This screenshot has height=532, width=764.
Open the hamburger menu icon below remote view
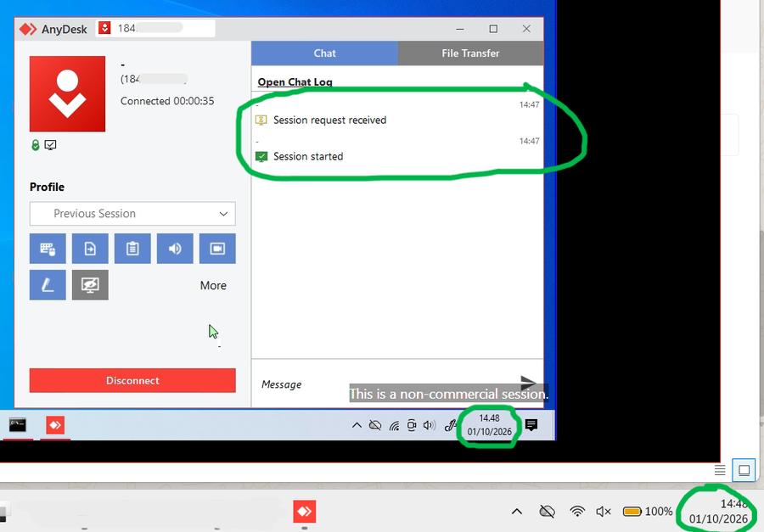720,470
